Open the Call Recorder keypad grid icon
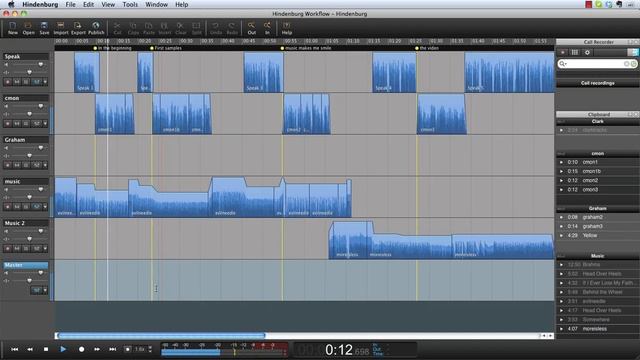The image size is (640, 360). pos(575,52)
